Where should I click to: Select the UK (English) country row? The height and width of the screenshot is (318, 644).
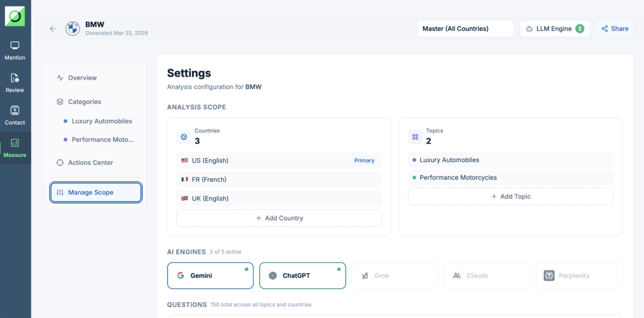[279, 198]
